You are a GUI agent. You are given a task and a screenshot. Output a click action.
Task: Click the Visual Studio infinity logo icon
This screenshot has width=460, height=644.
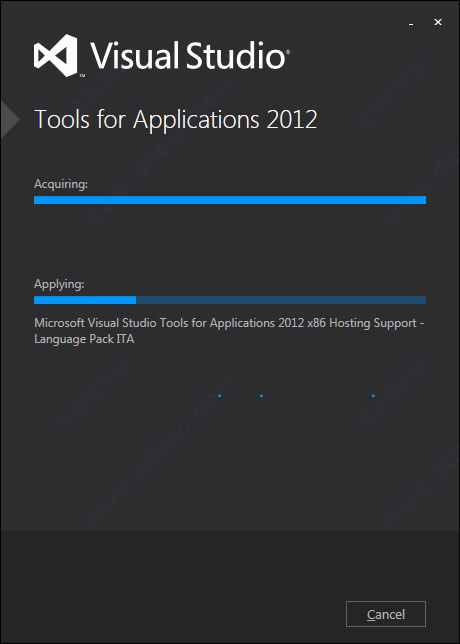click(55, 55)
